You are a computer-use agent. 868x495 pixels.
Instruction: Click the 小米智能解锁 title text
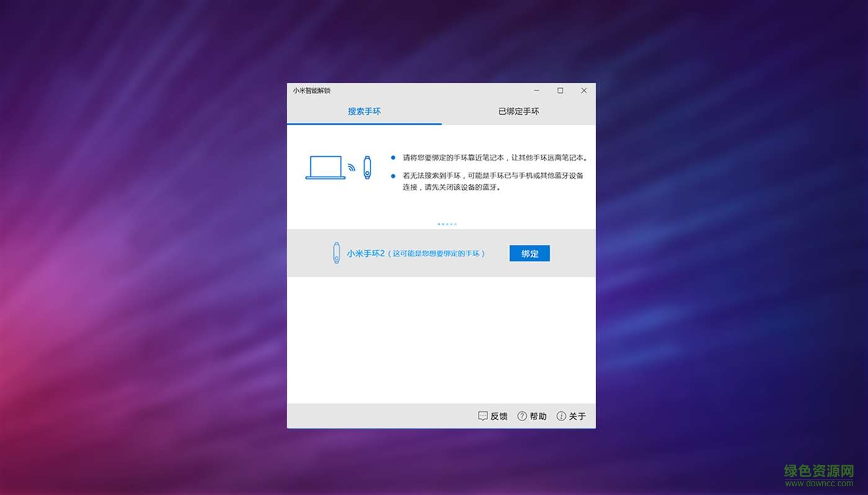(x=311, y=91)
